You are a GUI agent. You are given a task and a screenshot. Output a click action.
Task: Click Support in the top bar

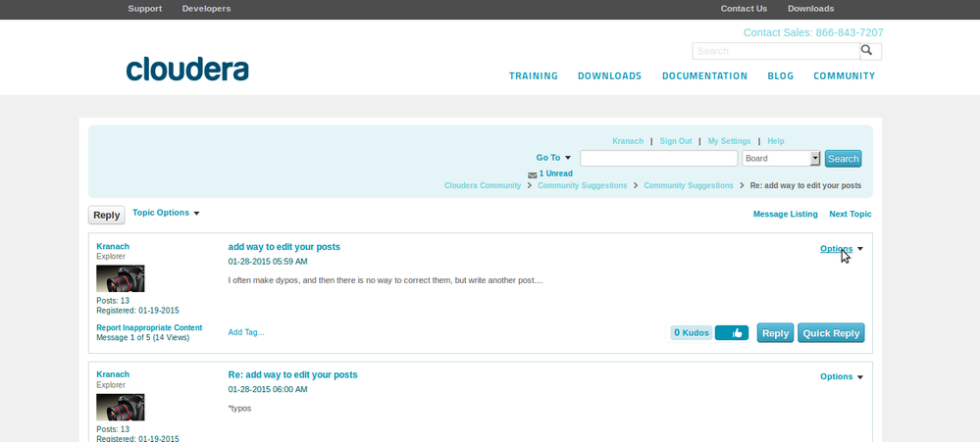[145, 9]
